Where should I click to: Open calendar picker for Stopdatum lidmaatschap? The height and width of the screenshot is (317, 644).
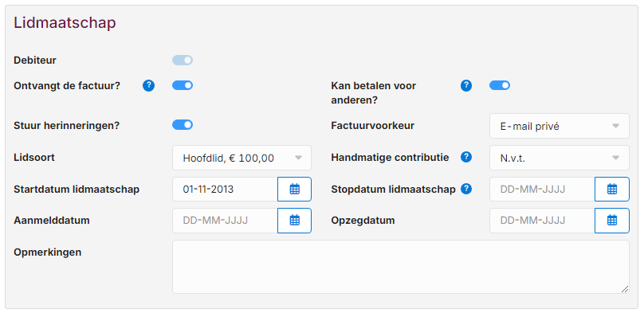(612, 190)
